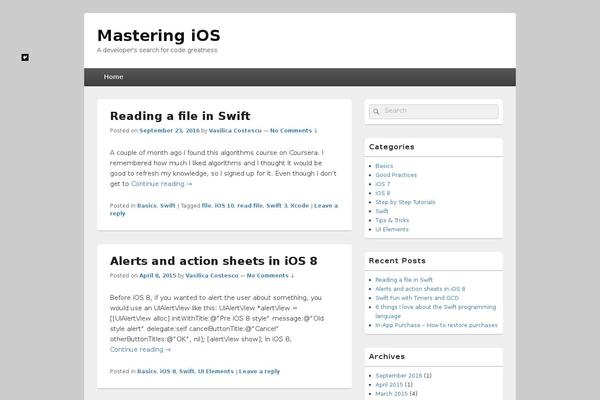The image size is (600, 400).
Task: Open Swift category in first post footer
Action: click(168, 206)
